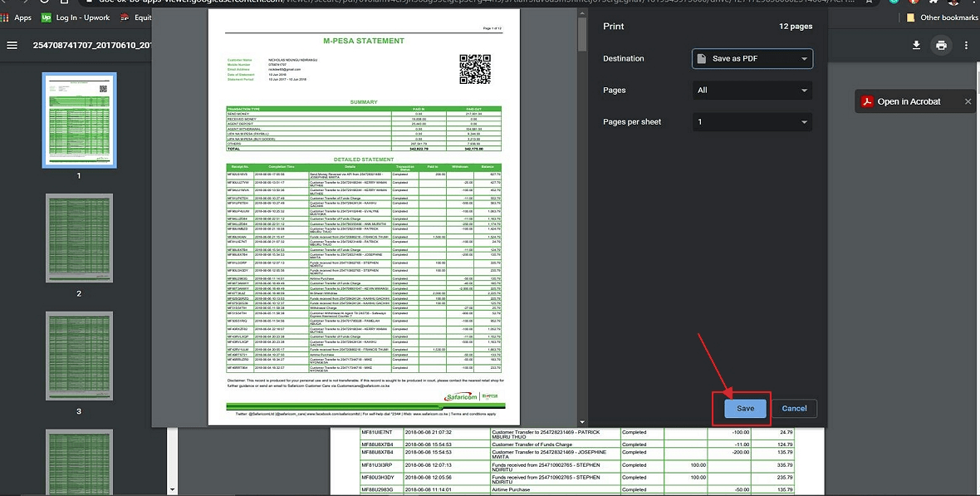Click the 12 pages count text
This screenshot has height=496, width=980.
[x=796, y=27]
